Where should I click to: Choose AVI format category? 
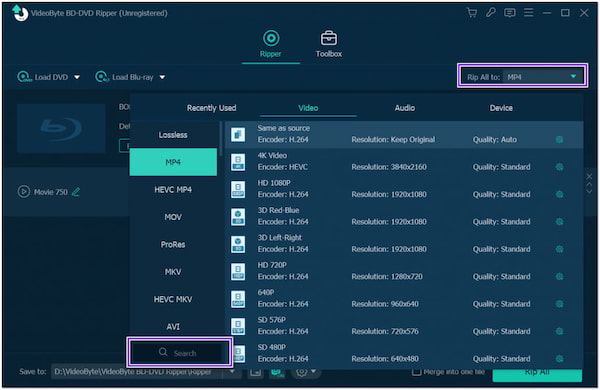pos(173,326)
